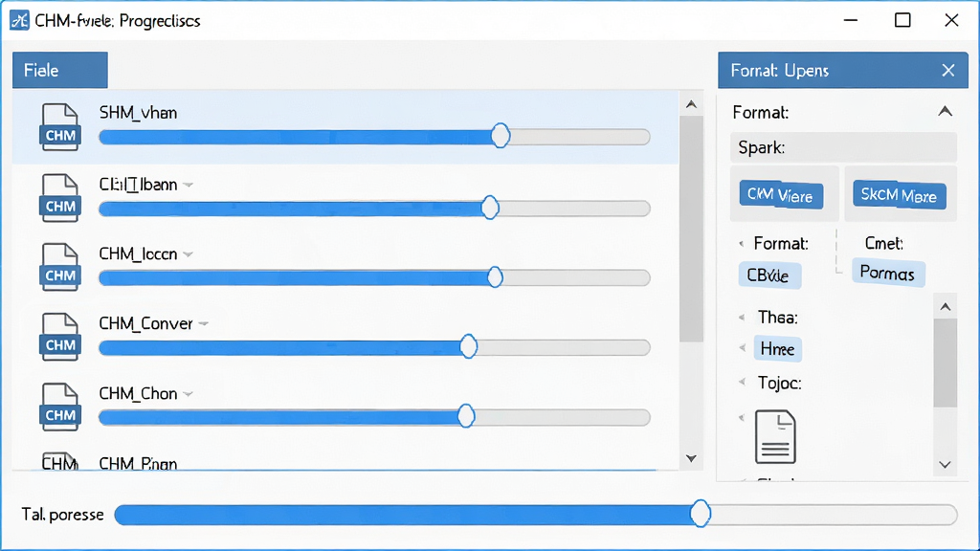Image resolution: width=980 pixels, height=551 pixels.
Task: Open the document icon under Tojoc
Action: coord(775,436)
